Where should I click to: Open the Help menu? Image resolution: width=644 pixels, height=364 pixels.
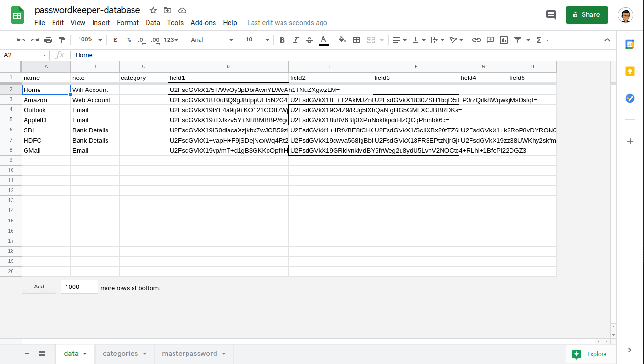click(x=230, y=23)
